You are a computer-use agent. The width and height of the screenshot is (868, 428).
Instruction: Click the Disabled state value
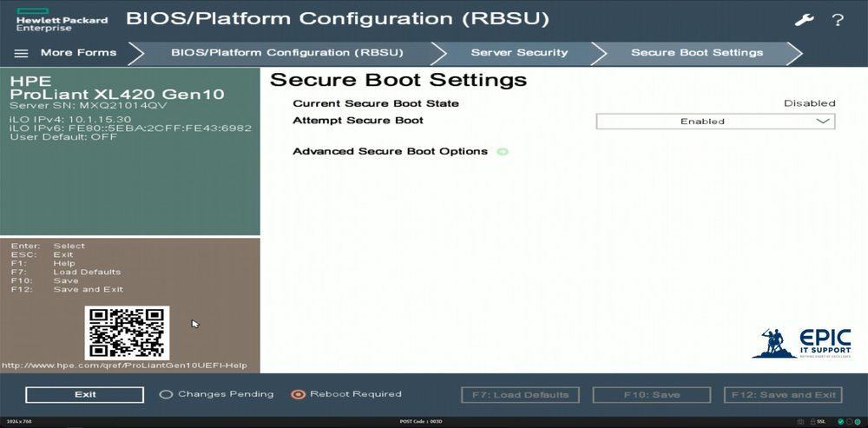point(809,103)
